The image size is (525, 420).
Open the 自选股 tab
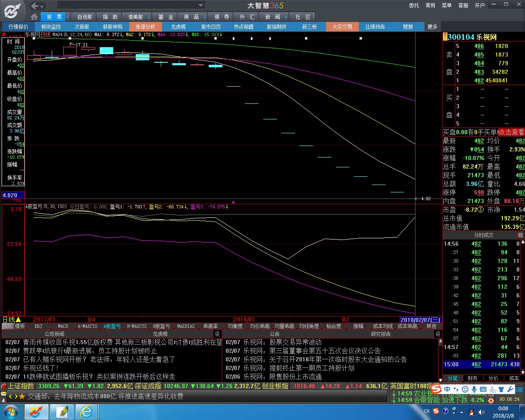tap(84, 17)
